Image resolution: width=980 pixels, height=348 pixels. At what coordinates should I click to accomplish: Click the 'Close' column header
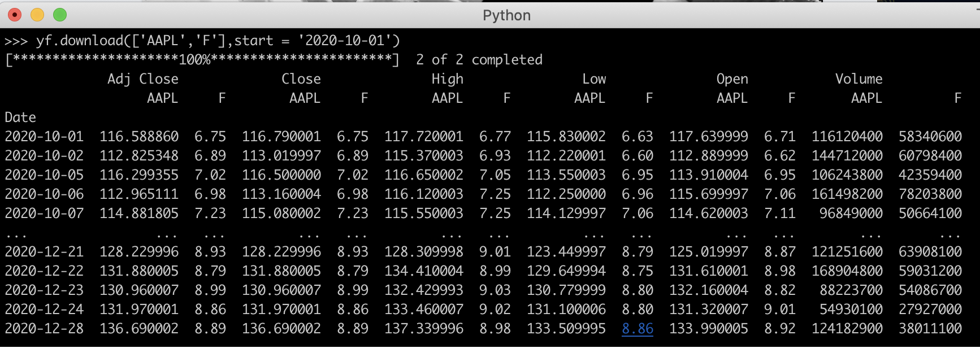(301, 79)
